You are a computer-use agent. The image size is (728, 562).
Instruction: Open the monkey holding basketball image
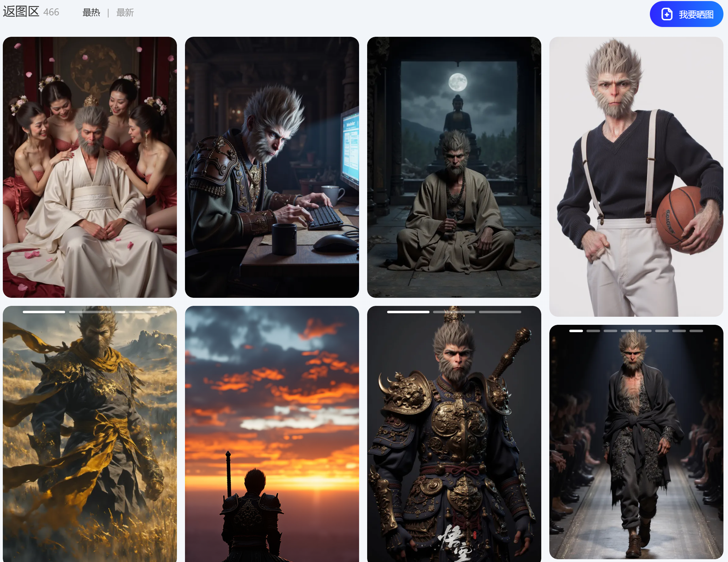coord(636,177)
